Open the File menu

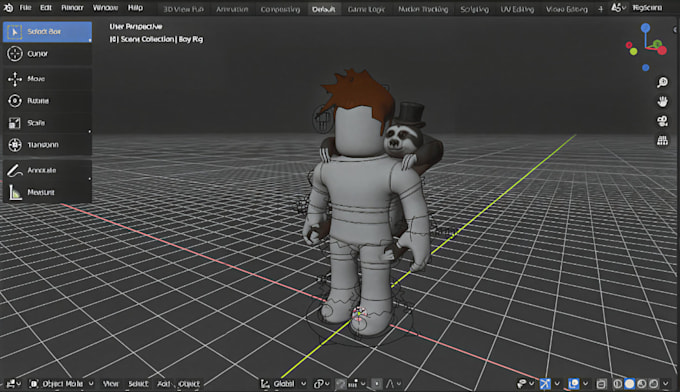(x=26, y=8)
